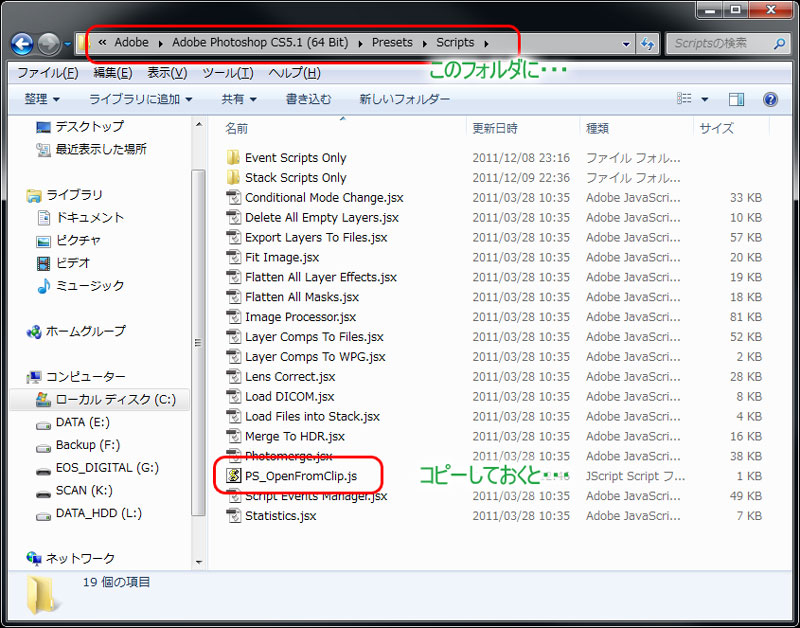
Task: Click Conditional Mode Change.jsx file icon
Action: pos(233,197)
